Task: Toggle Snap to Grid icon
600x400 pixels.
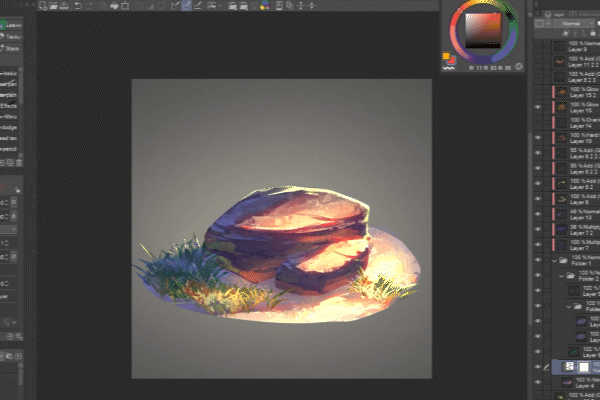Action: [197, 5]
